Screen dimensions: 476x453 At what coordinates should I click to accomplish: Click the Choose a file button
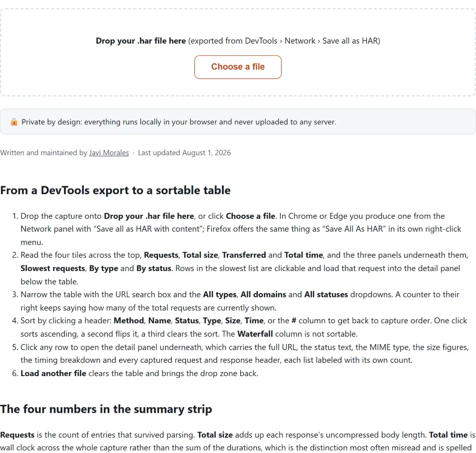point(238,67)
